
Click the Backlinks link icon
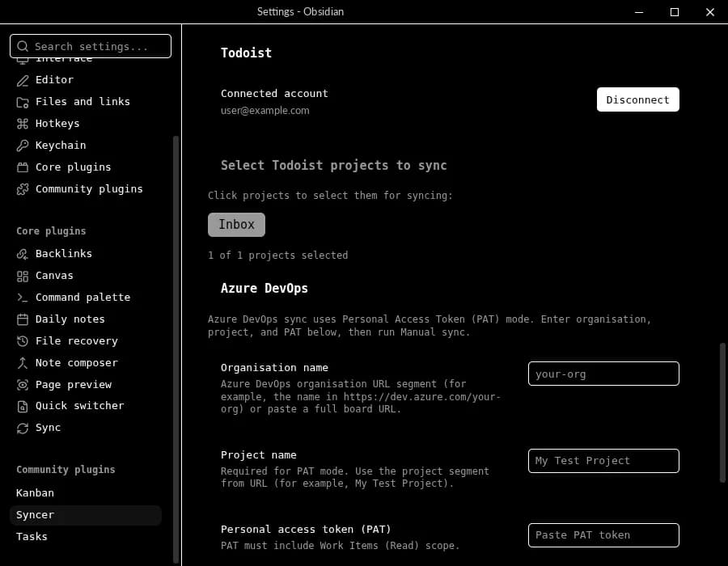click(x=23, y=254)
